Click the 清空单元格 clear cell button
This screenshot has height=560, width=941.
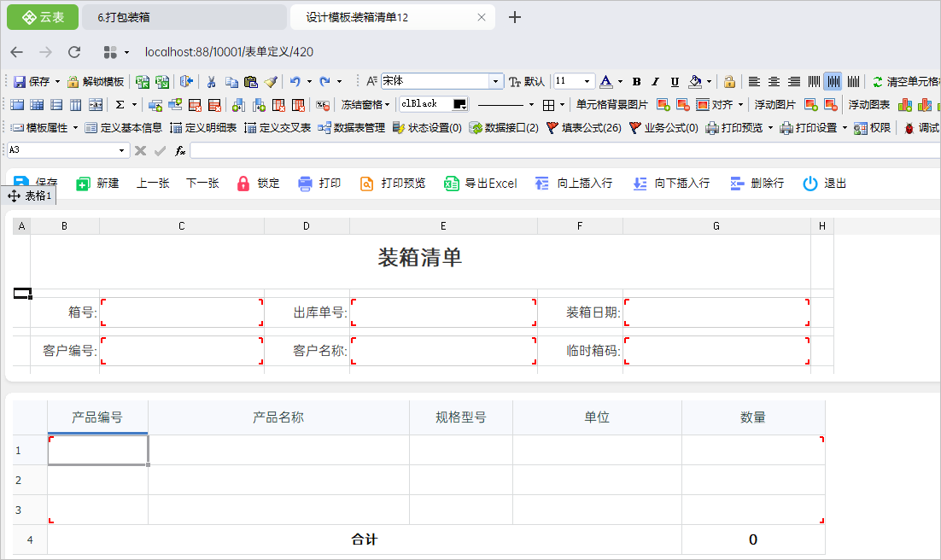(906, 82)
